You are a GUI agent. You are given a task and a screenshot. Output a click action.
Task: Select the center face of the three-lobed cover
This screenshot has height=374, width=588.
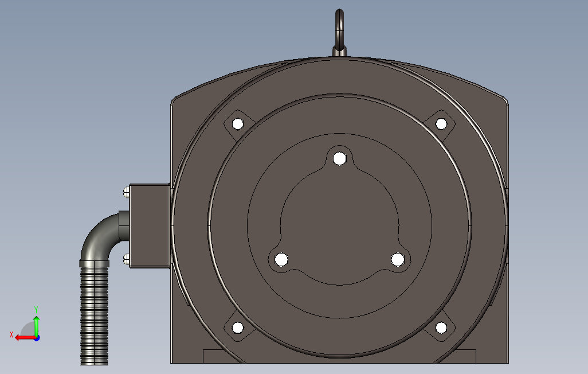[x=339, y=225]
